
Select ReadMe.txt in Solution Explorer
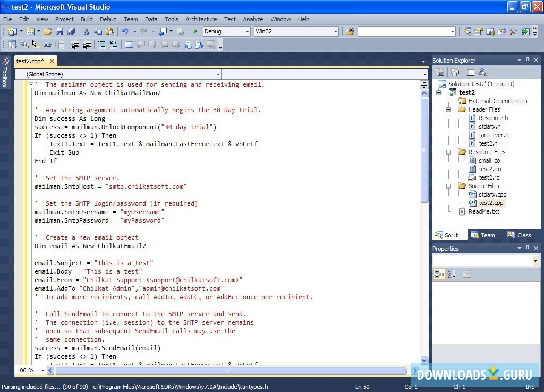point(483,211)
